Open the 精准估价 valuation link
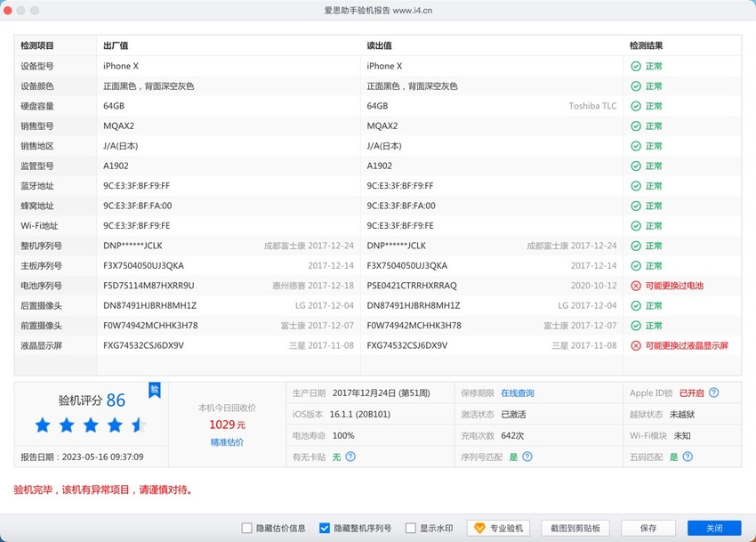 point(227,442)
